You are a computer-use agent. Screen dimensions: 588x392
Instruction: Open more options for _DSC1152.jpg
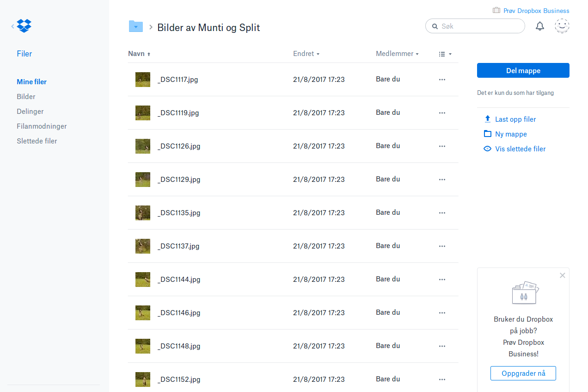[x=442, y=380]
